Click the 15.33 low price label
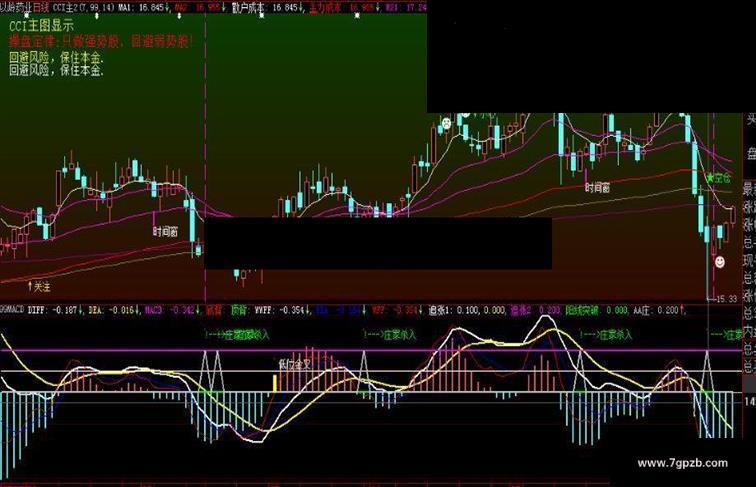 click(x=727, y=299)
